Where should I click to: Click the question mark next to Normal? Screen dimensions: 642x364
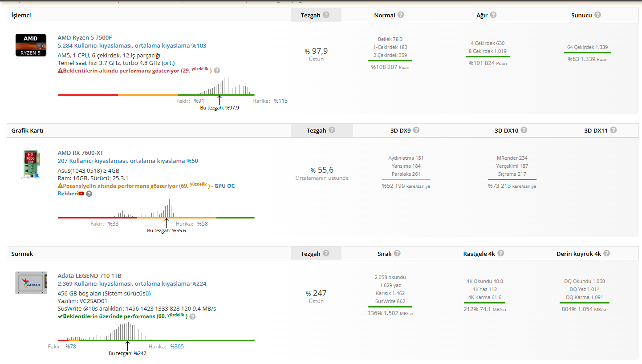tap(401, 15)
